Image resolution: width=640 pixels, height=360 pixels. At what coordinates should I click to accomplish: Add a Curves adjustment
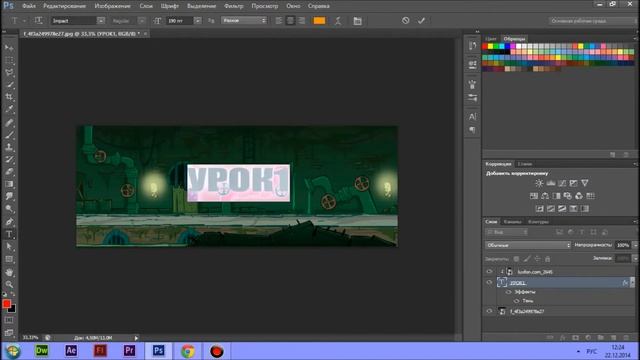click(x=562, y=183)
